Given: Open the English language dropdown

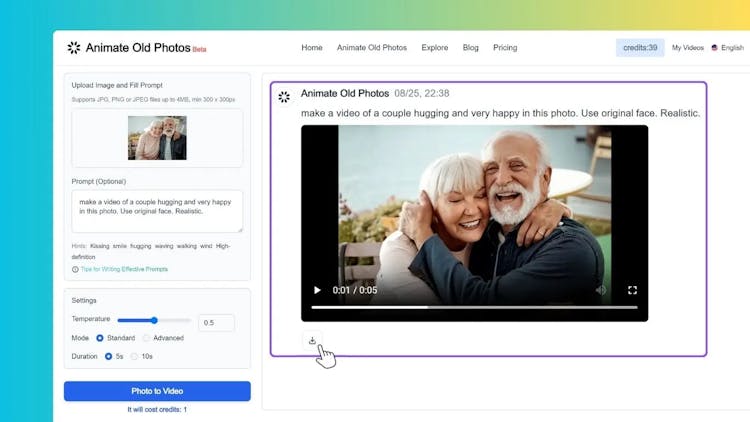Looking at the screenshot, I should tap(727, 48).
